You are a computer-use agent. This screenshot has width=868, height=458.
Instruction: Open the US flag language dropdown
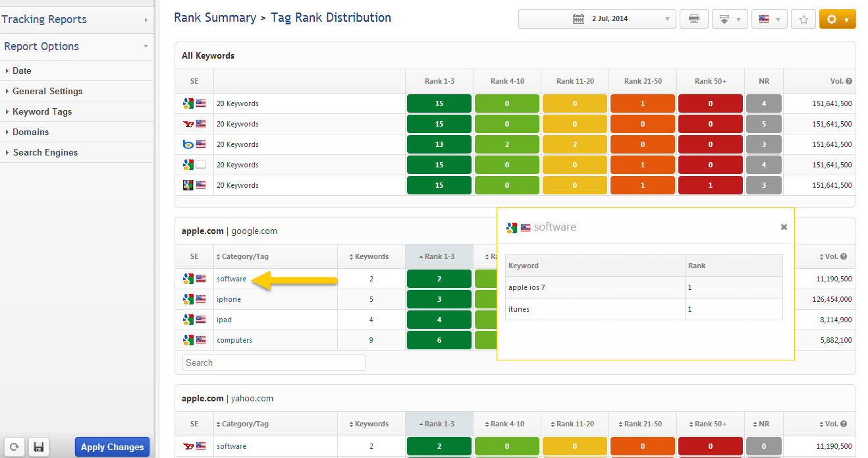[769, 19]
